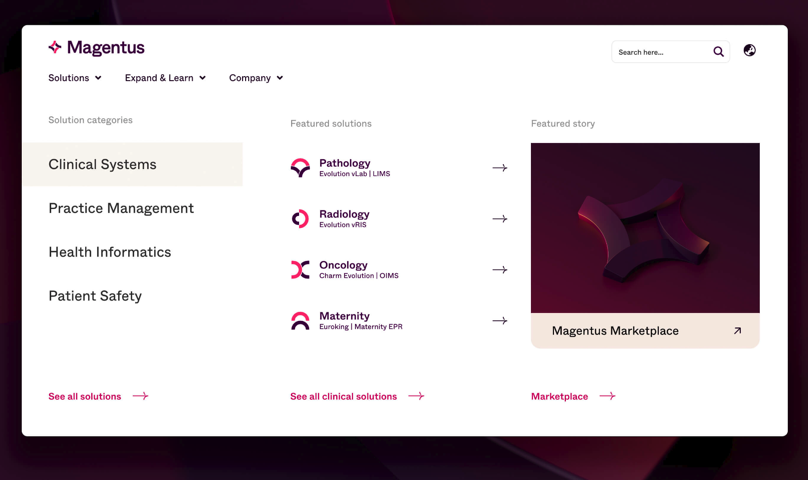Open the globe region selector icon
Screen dimensions: 808x480
click(x=749, y=51)
